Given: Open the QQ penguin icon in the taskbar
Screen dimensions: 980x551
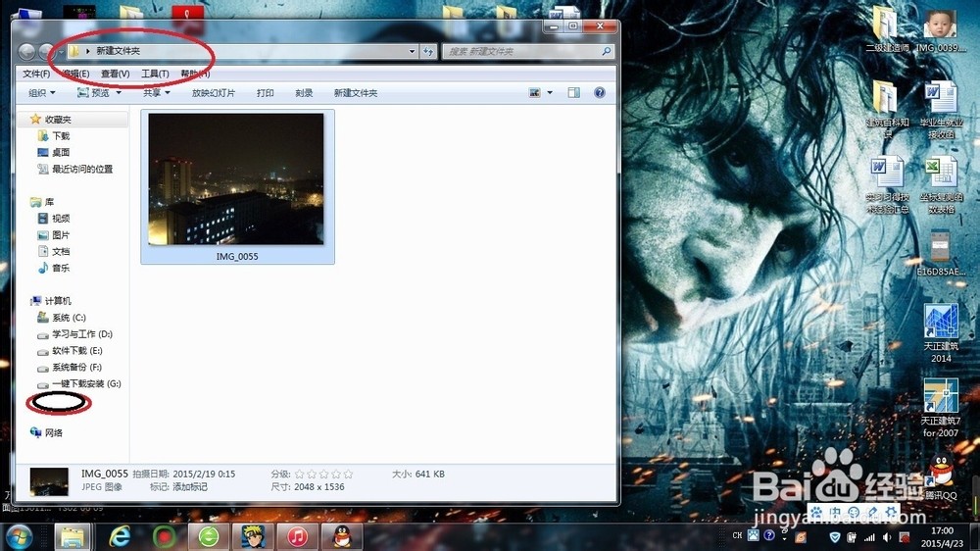Looking at the screenshot, I should click(x=341, y=536).
